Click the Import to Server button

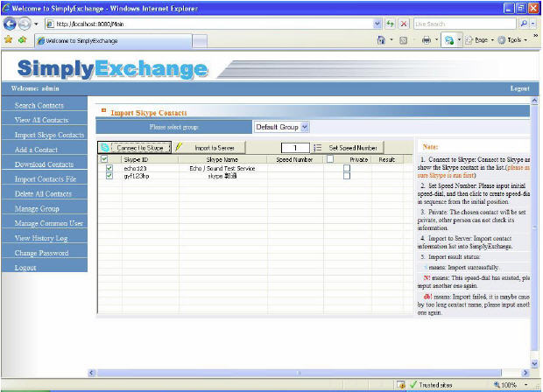pyautogui.click(x=208, y=148)
